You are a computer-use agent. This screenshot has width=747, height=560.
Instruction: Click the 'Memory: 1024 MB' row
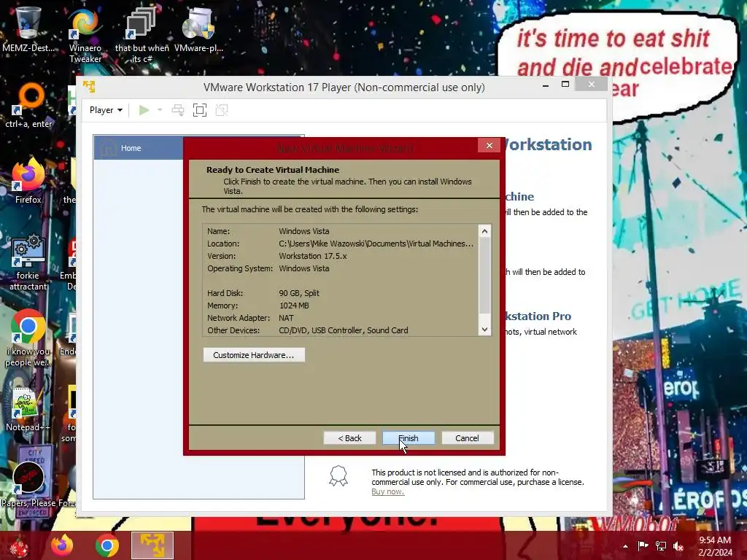pos(340,306)
